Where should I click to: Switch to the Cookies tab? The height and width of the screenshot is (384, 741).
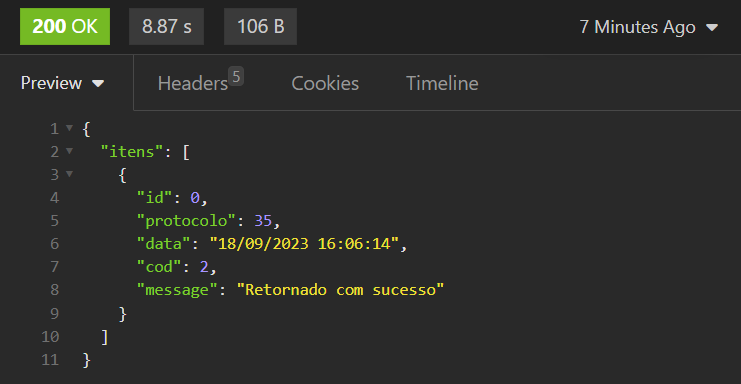(325, 83)
